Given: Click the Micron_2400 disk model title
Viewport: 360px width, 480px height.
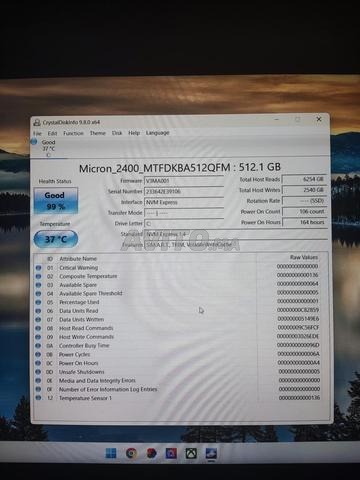Looking at the screenshot, I should (x=180, y=167).
